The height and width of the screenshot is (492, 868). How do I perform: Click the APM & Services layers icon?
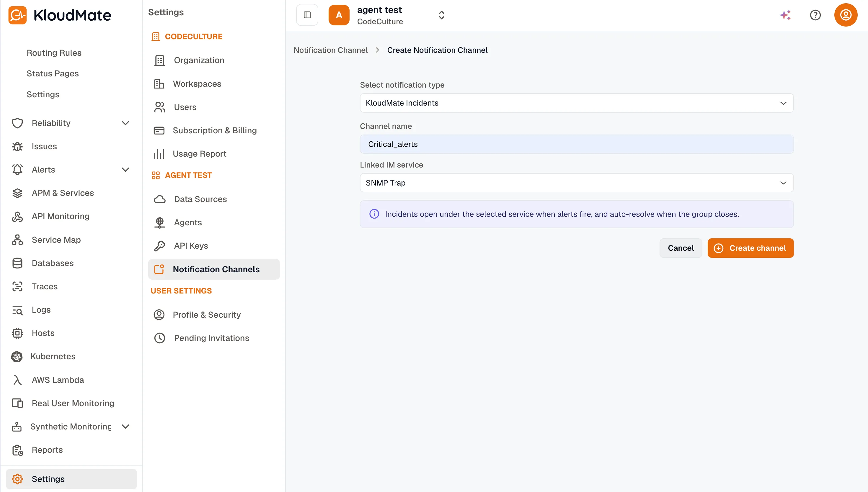pos(17,193)
